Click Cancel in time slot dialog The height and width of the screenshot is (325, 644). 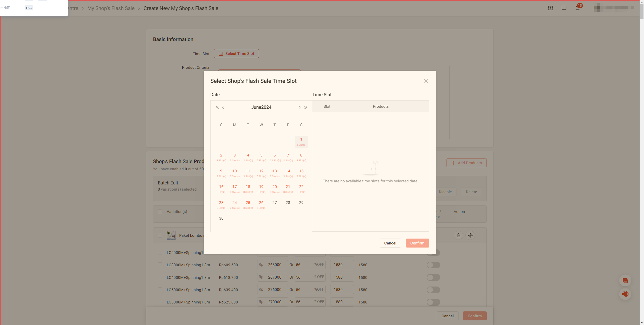tap(390, 243)
